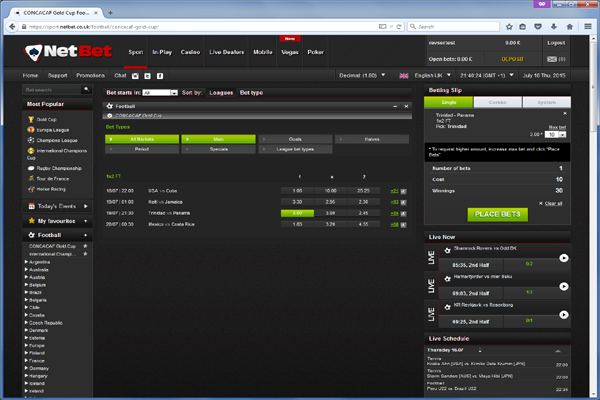Viewport: 600px width, 400px height.
Task: Open Tour de France in Most Popular
Action: pos(53,179)
